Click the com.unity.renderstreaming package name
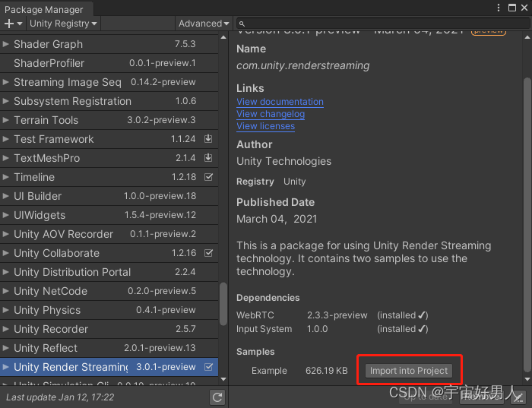 [302, 65]
